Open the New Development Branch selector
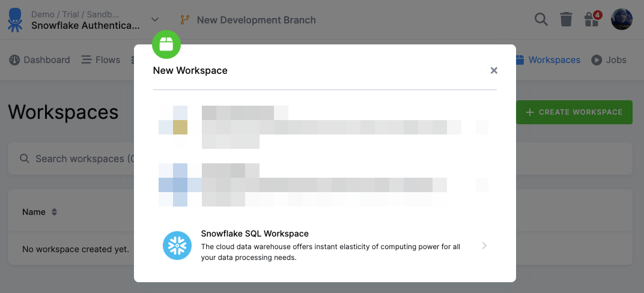 point(248,20)
